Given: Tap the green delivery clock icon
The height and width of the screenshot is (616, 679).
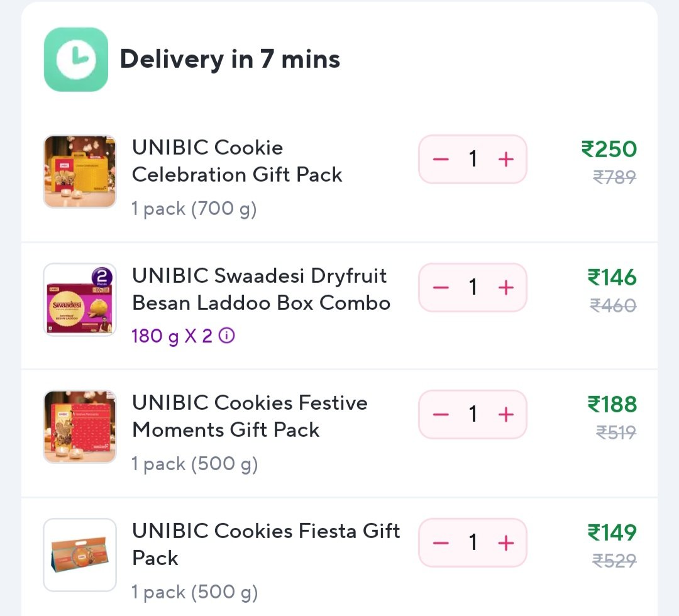Looking at the screenshot, I should (76, 60).
